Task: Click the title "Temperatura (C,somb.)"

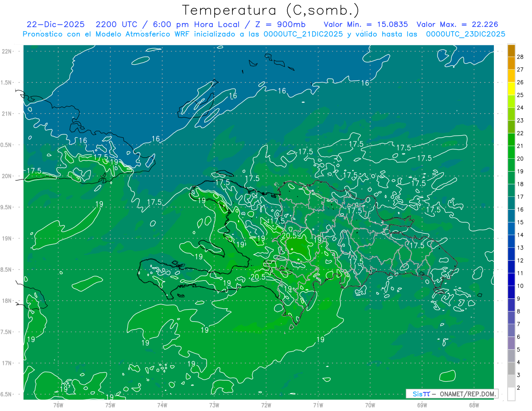Action: pos(271,10)
